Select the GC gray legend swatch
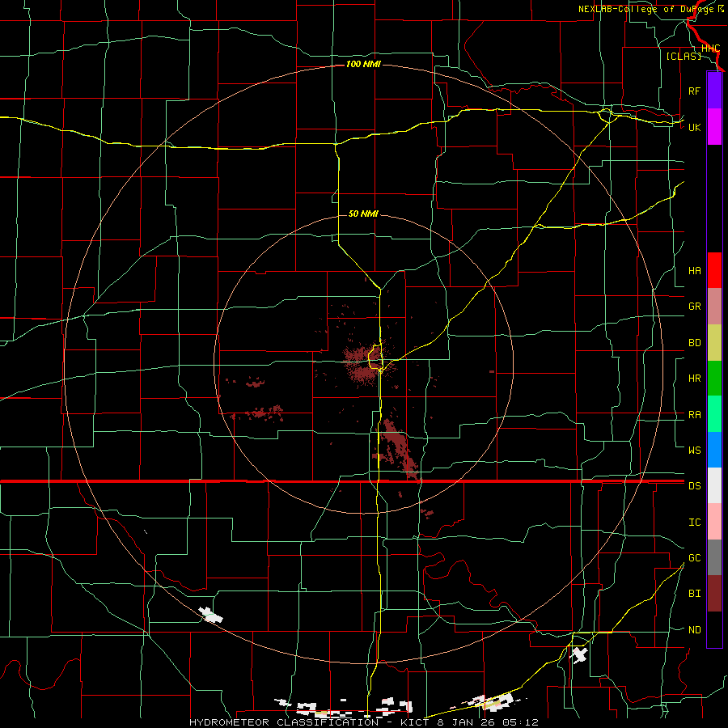Viewport: 728px width, 728px height. coord(714,557)
